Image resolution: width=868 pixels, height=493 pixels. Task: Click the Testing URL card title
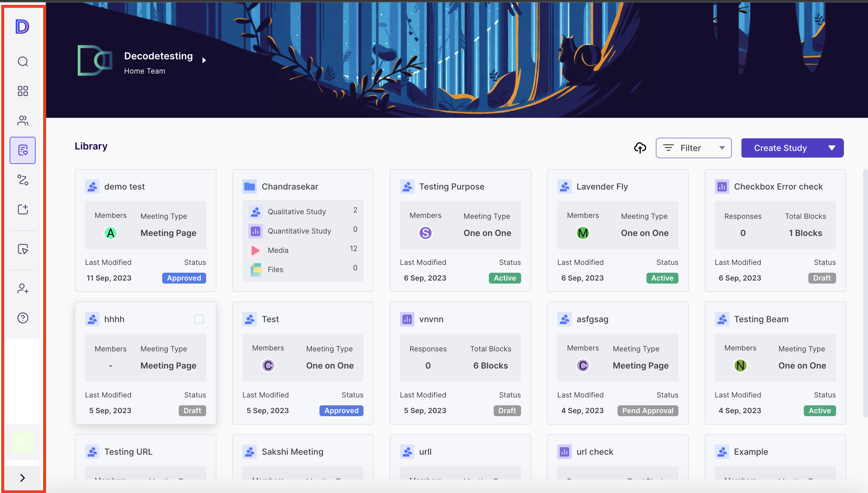point(128,452)
